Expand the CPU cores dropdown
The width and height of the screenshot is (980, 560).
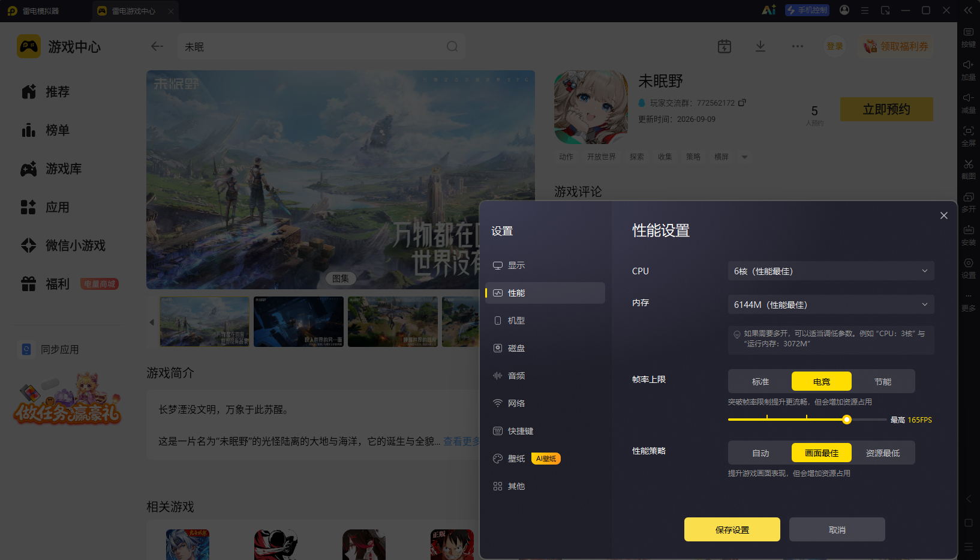[831, 271]
